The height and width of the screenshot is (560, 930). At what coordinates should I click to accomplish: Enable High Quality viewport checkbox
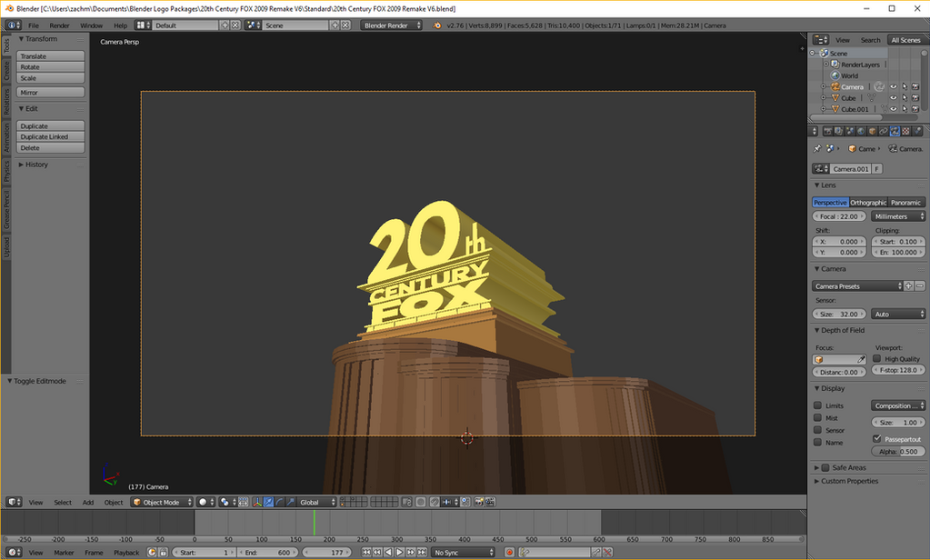click(877, 358)
